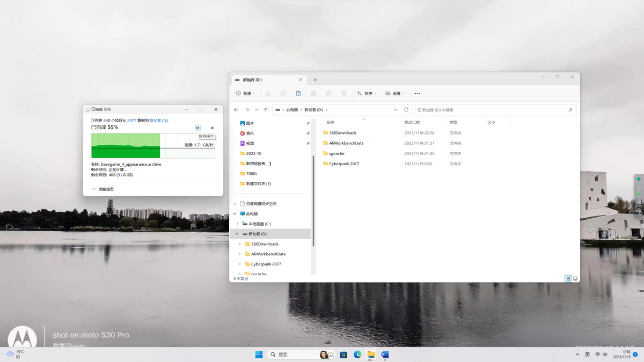Viewport: 644px width, 362px height.
Task: Click the Share icon in toolbar
Action: (328, 93)
